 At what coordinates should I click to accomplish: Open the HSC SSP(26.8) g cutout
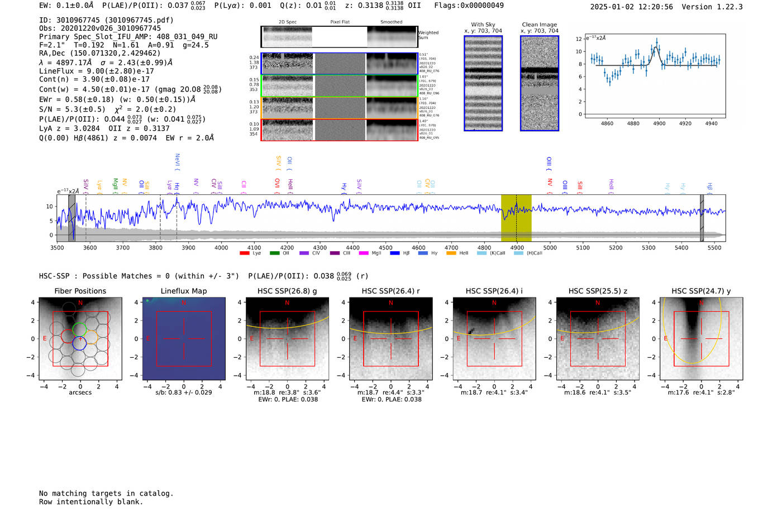coord(287,339)
